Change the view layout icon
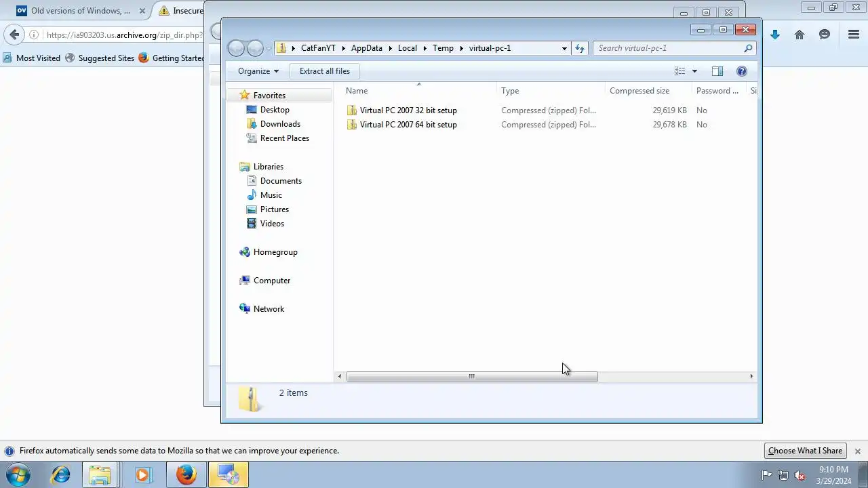 tap(680, 71)
